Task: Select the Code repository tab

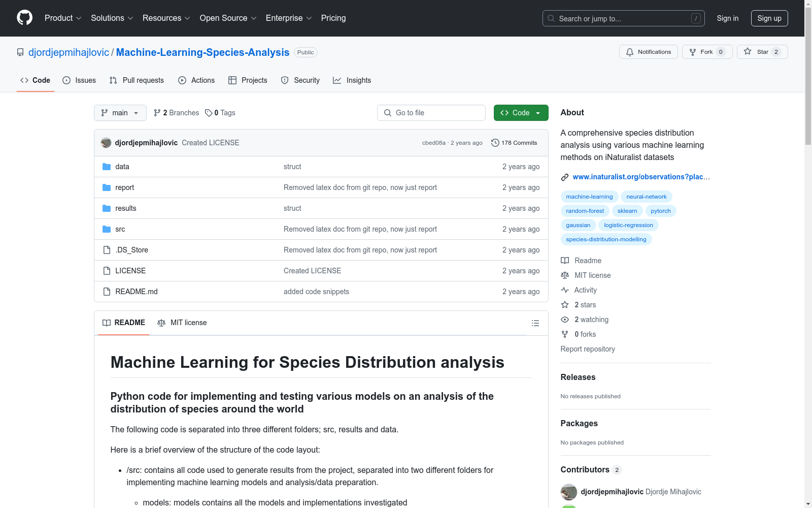Action: (36, 80)
